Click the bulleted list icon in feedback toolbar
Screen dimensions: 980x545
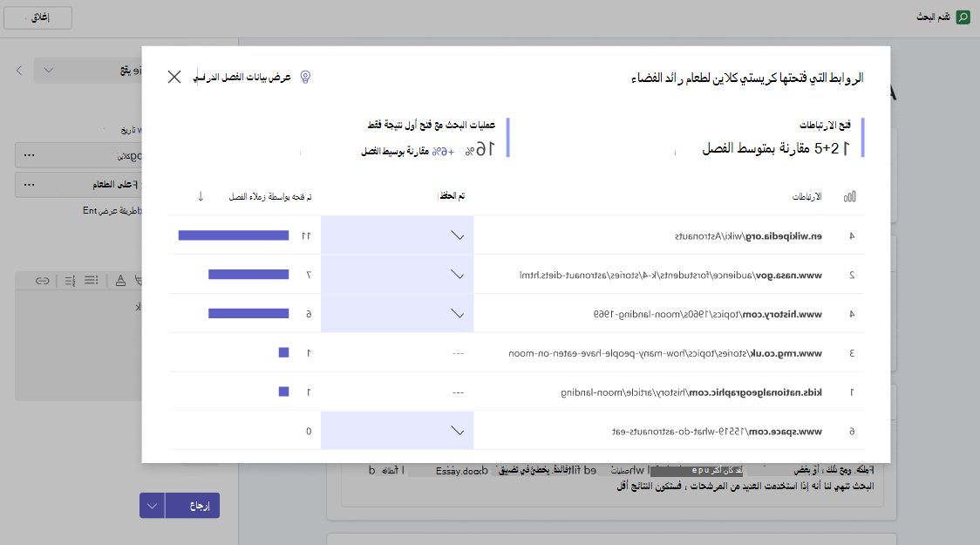point(92,281)
